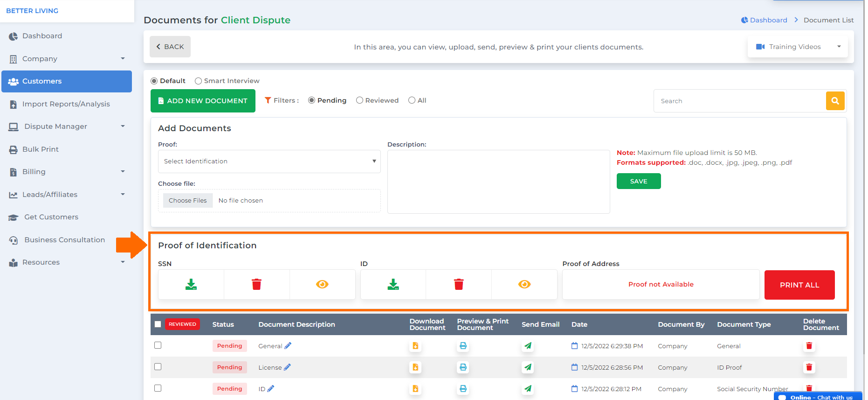Open the Customers sidebar section
Image resolution: width=868 pixels, height=400 pixels.
[x=67, y=81]
